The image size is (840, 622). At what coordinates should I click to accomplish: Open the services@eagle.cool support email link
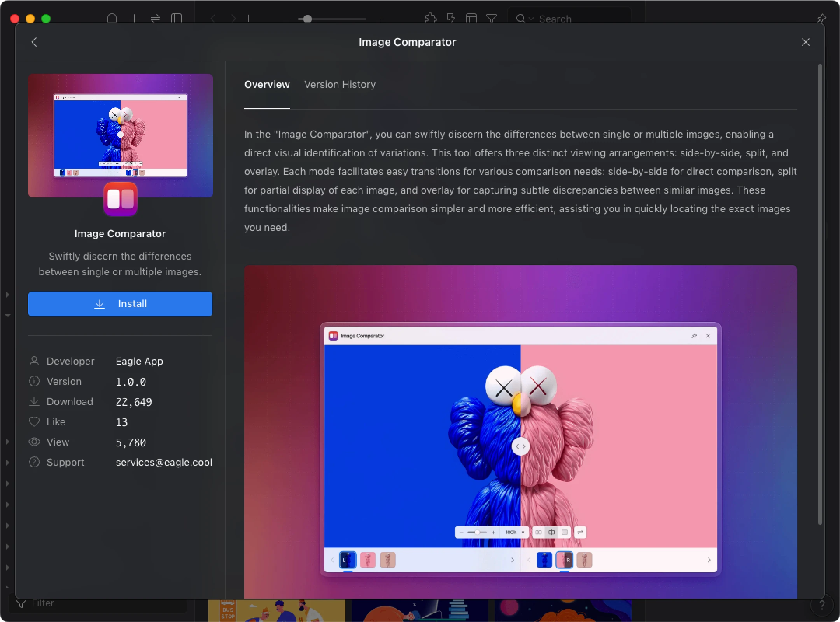click(x=164, y=462)
